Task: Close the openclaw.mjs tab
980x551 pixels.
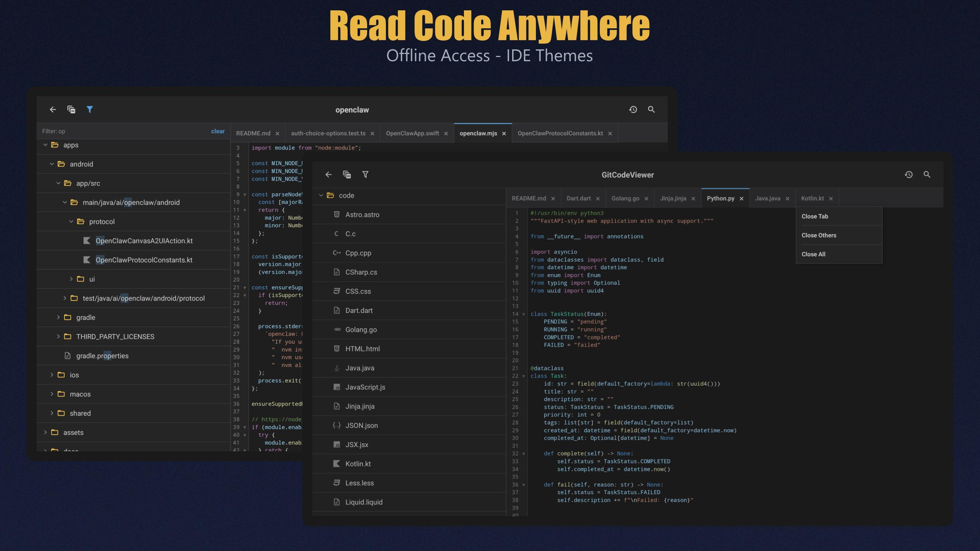Action: [x=505, y=133]
